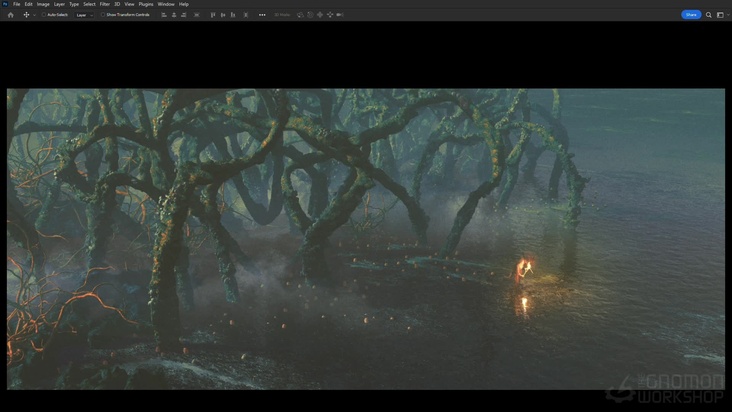Viewport: 732px width, 412px height.
Task: Open the 3D menu
Action: point(117,4)
